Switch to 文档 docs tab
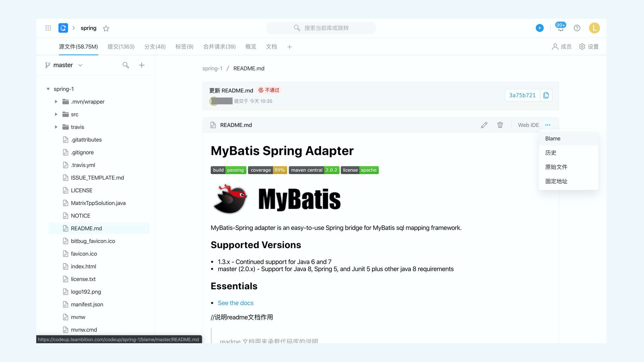This screenshot has width=644, height=362. point(271,47)
